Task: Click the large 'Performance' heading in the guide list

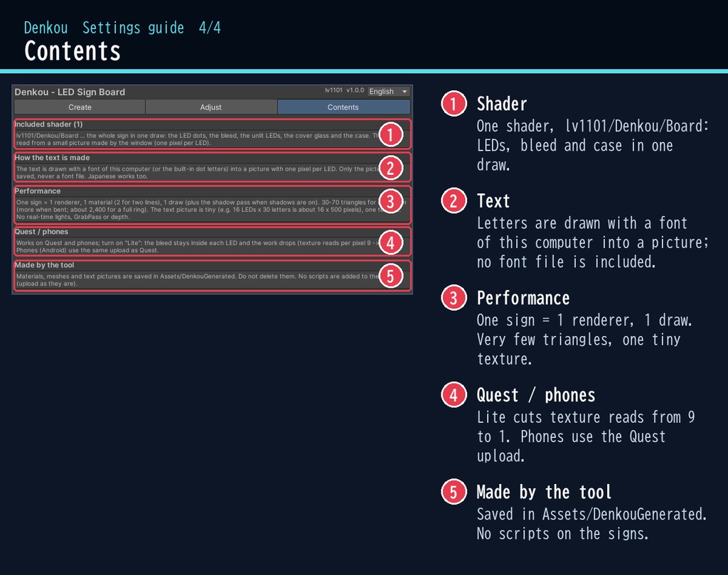Action: pyautogui.click(x=523, y=298)
